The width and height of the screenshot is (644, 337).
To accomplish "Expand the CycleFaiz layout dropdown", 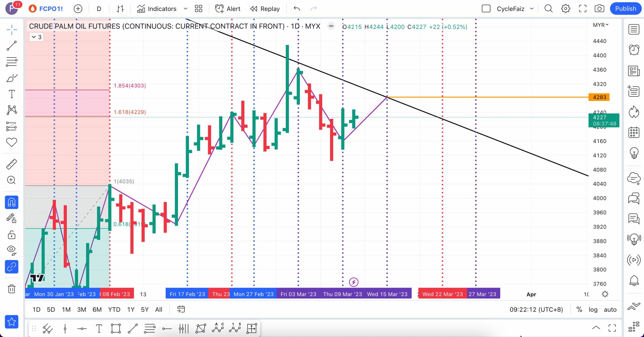I will 532,9.
